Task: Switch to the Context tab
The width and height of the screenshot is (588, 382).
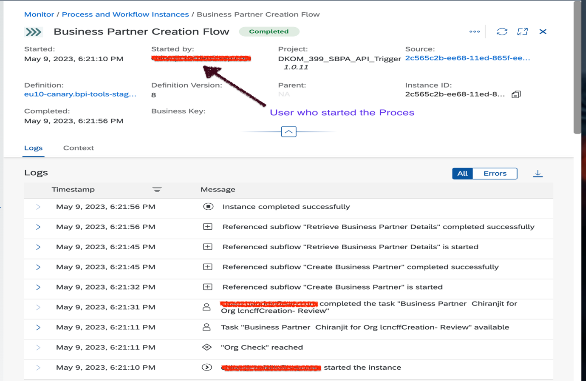Action: 78,148
